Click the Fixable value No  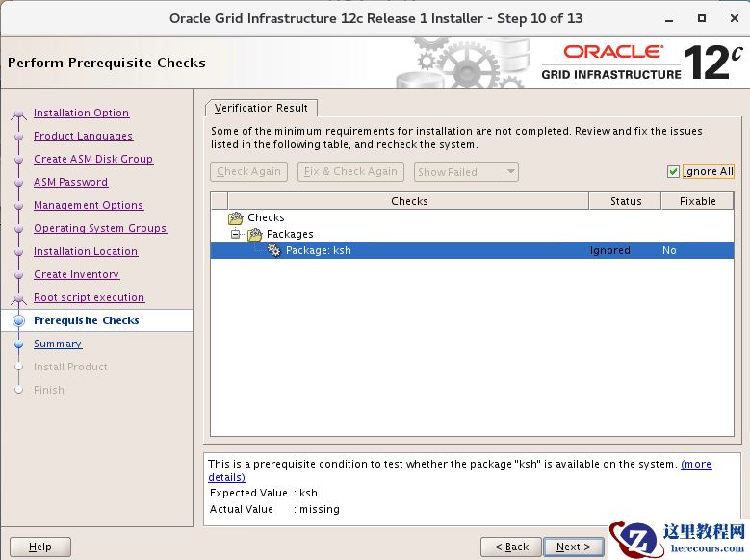point(669,250)
